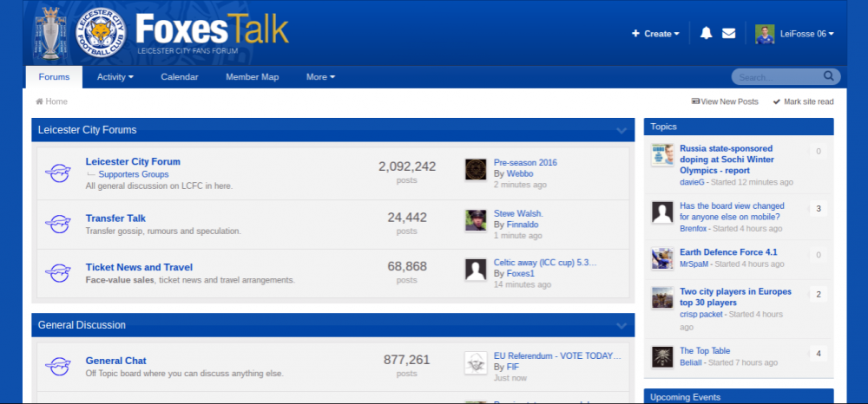Click the General Chat fox icon
Image resolution: width=868 pixels, height=404 pixels.
(57, 367)
